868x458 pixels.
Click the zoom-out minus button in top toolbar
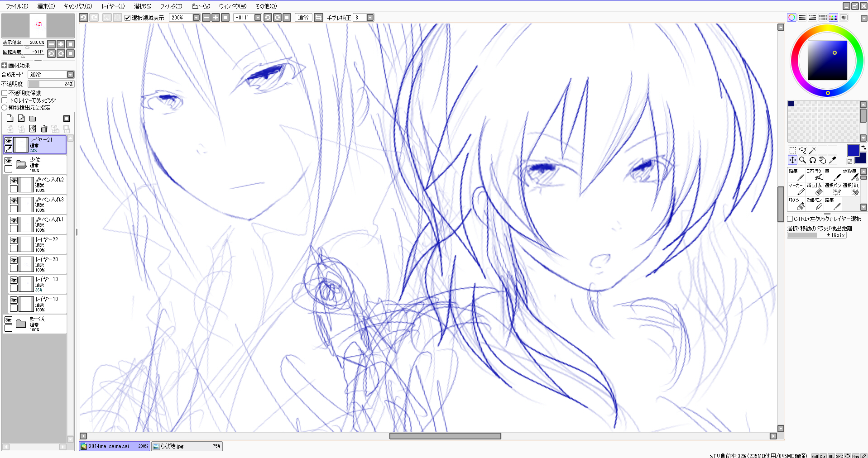point(206,18)
